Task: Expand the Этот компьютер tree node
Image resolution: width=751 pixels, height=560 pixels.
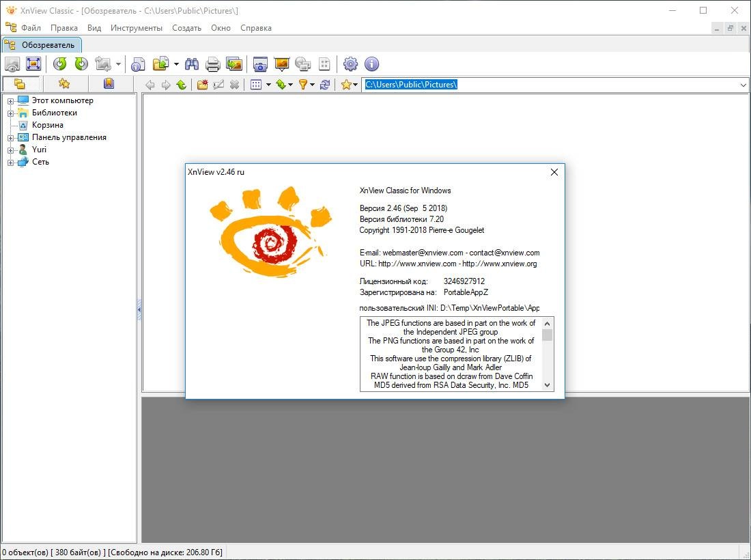Action: point(10,101)
